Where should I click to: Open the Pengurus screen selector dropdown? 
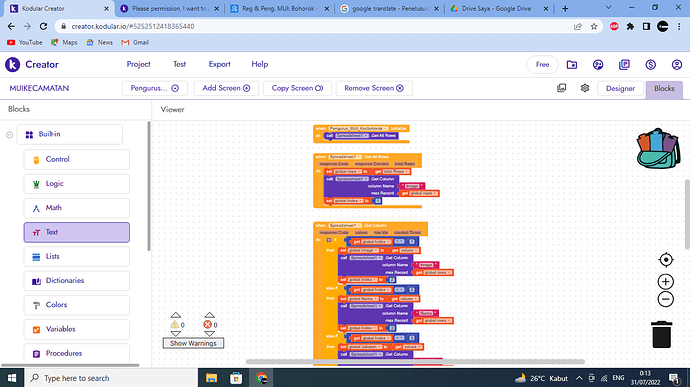point(155,88)
